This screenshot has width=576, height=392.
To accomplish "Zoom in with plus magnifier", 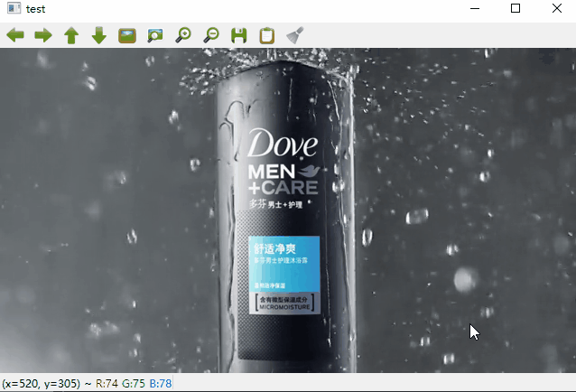I will [183, 35].
